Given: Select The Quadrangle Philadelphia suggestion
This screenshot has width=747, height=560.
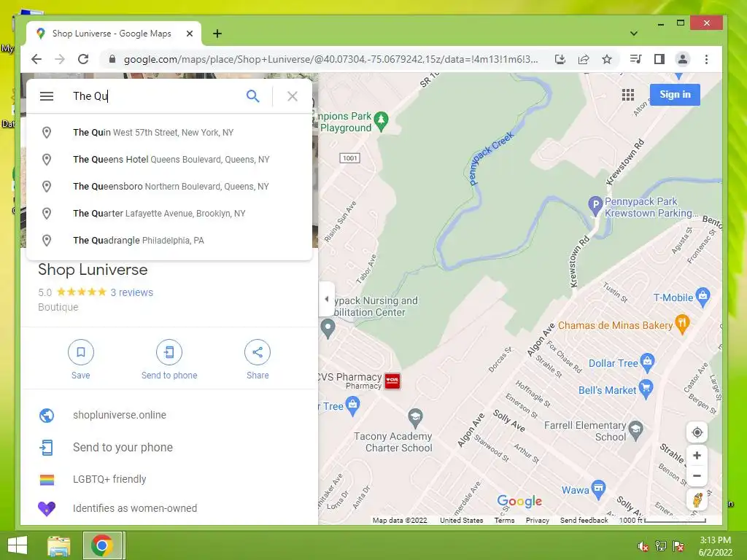Looking at the screenshot, I should [169, 241].
